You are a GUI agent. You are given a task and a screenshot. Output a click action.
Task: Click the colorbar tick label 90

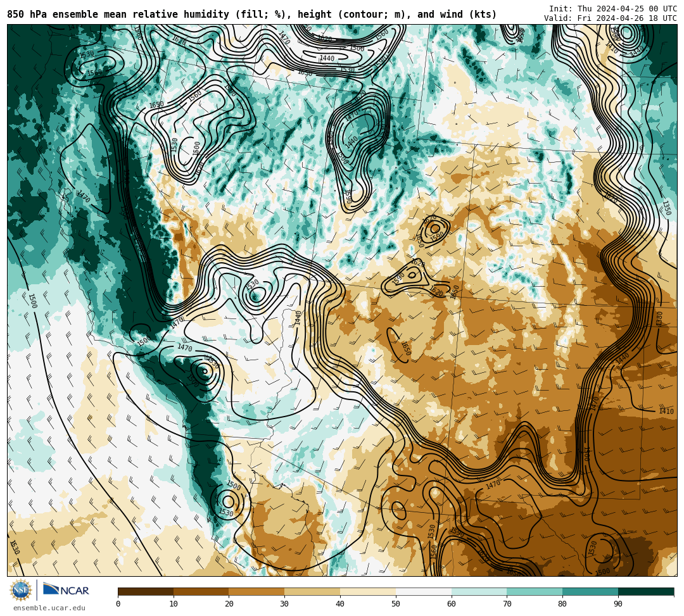618,604
